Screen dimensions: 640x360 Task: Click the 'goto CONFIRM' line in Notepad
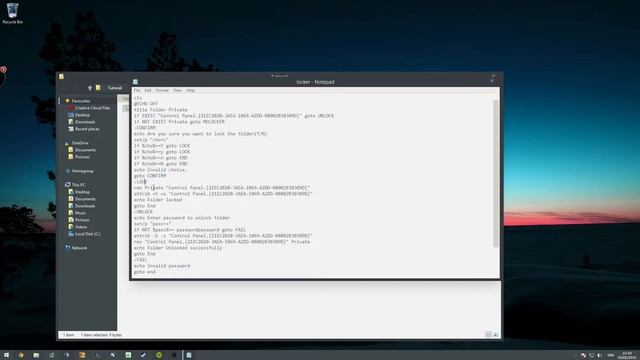[x=150, y=176]
